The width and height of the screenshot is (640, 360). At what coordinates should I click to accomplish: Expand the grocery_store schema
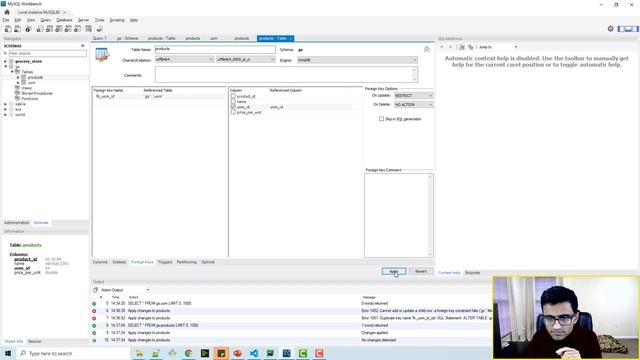pos(6,61)
